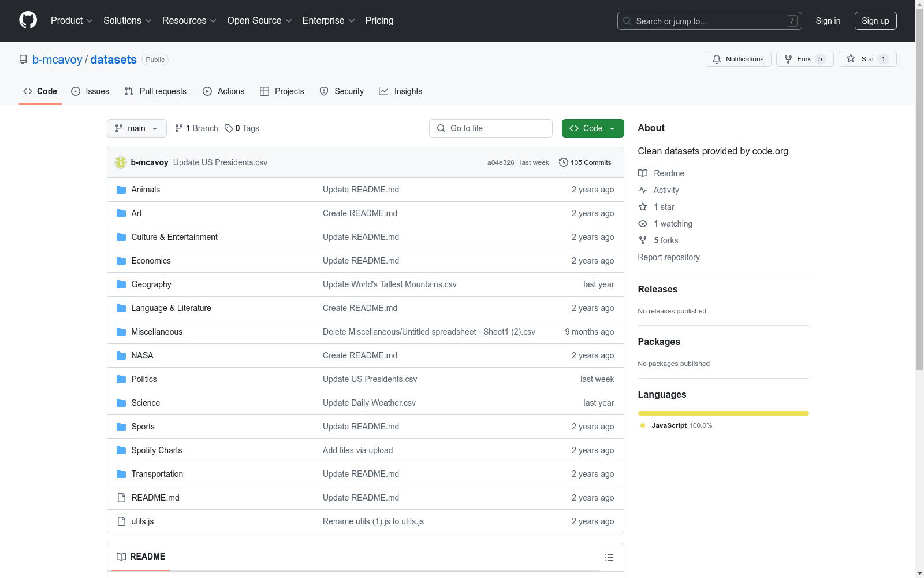Star the datasets repository

[x=867, y=59]
